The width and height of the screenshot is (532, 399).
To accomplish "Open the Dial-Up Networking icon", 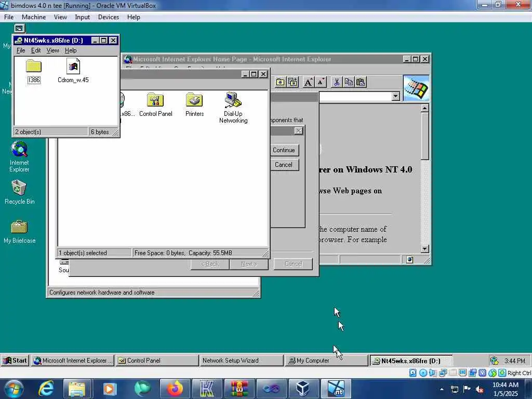I will pos(233,108).
